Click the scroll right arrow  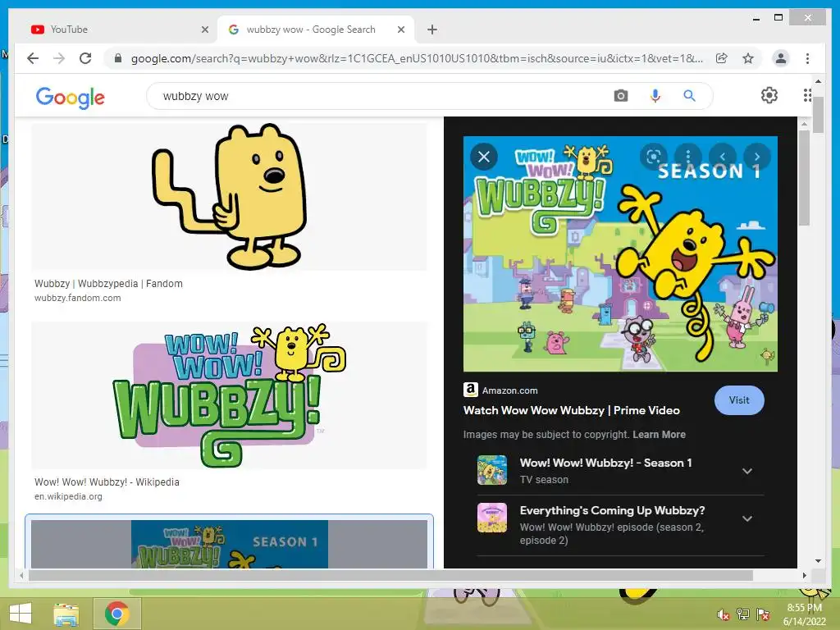click(804, 575)
